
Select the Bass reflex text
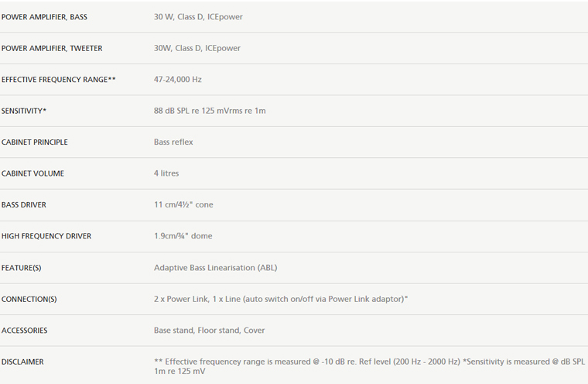click(x=173, y=142)
